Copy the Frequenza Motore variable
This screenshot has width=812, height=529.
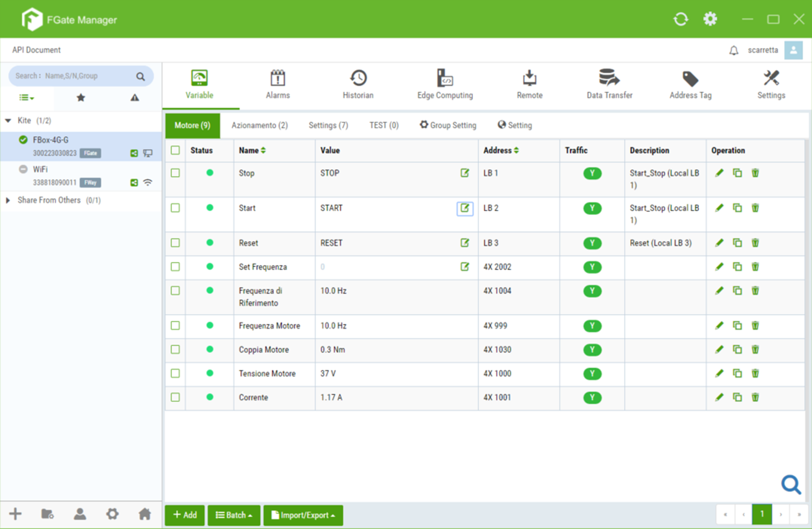pyautogui.click(x=738, y=325)
